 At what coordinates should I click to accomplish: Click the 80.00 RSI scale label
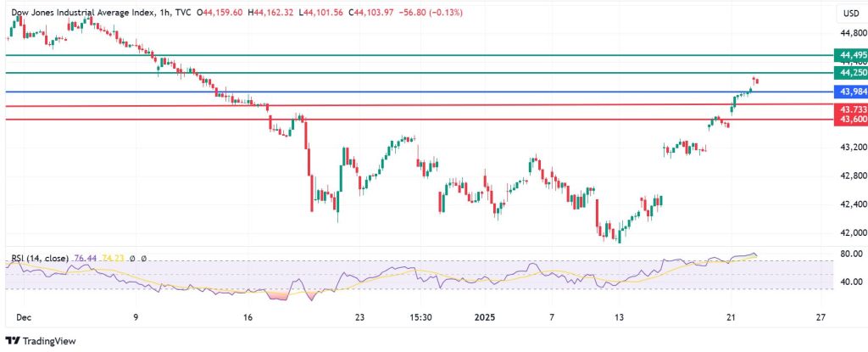click(x=851, y=254)
